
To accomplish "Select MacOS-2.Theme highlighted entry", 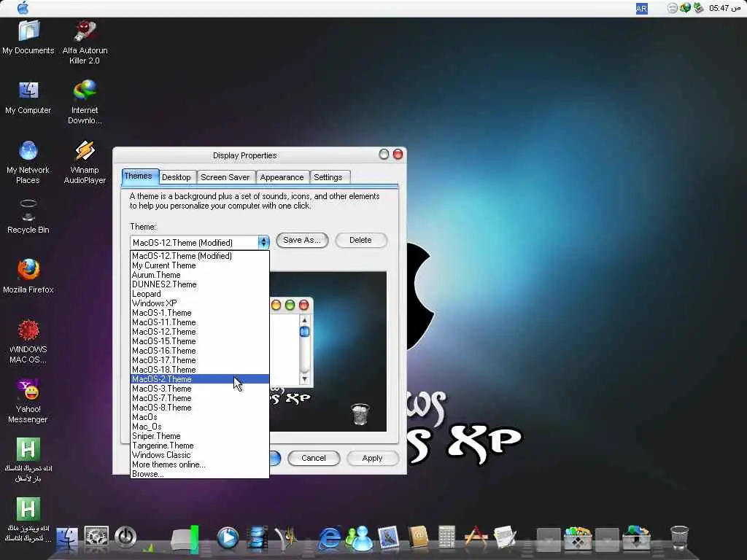I will (x=200, y=379).
